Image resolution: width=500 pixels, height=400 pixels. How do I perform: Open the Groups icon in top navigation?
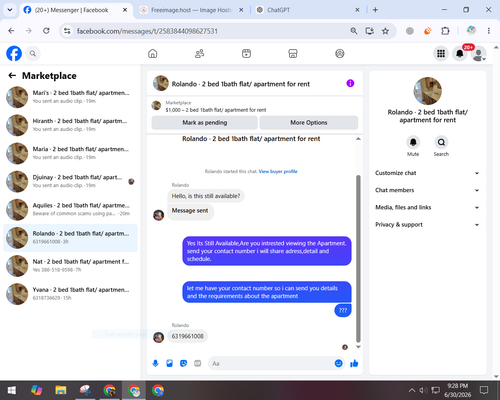click(340, 53)
